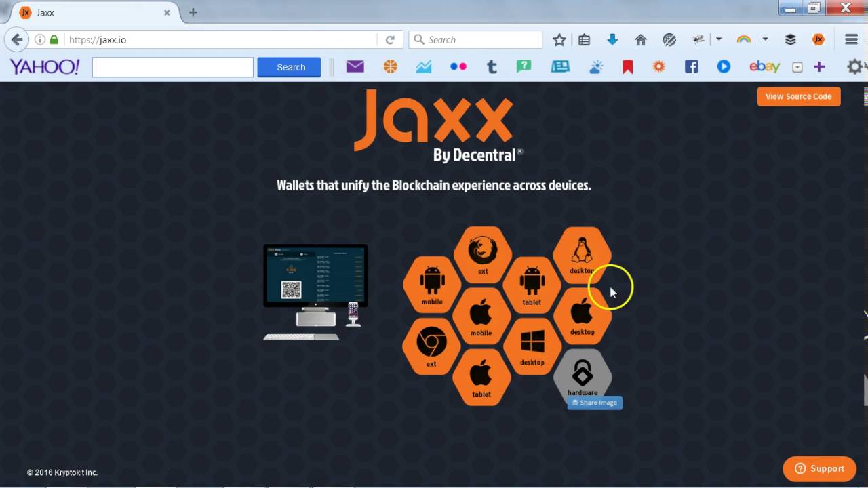
Task: Click the blue Yahoo Search button
Action: pyautogui.click(x=289, y=67)
